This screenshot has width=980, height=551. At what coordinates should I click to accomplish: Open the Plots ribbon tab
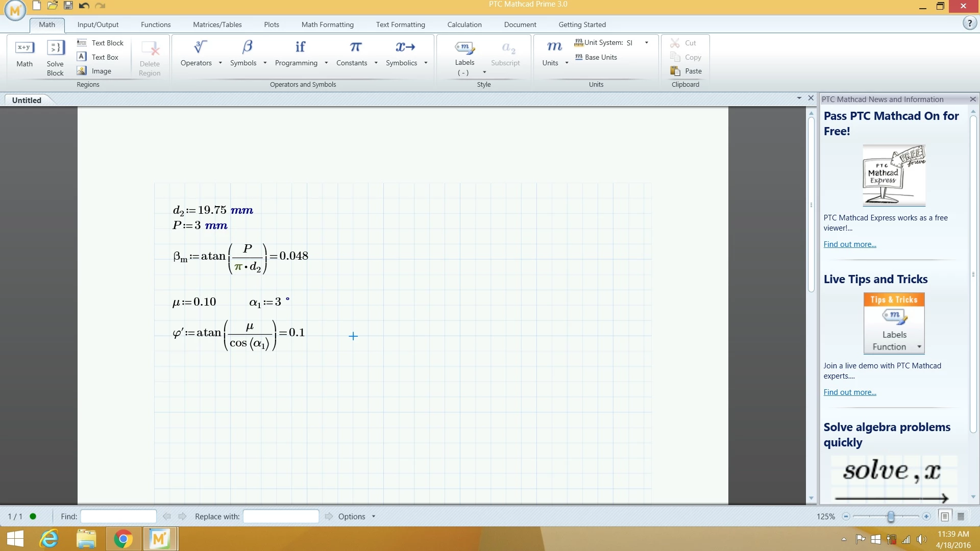[271, 24]
